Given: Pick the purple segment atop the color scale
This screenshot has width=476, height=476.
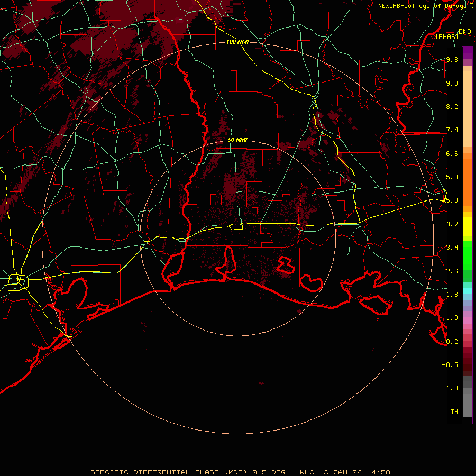Looking at the screenshot, I should [x=467, y=53].
